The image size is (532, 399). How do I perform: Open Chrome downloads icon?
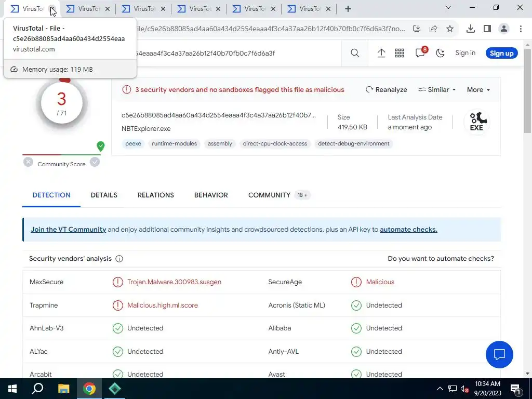[x=471, y=29]
